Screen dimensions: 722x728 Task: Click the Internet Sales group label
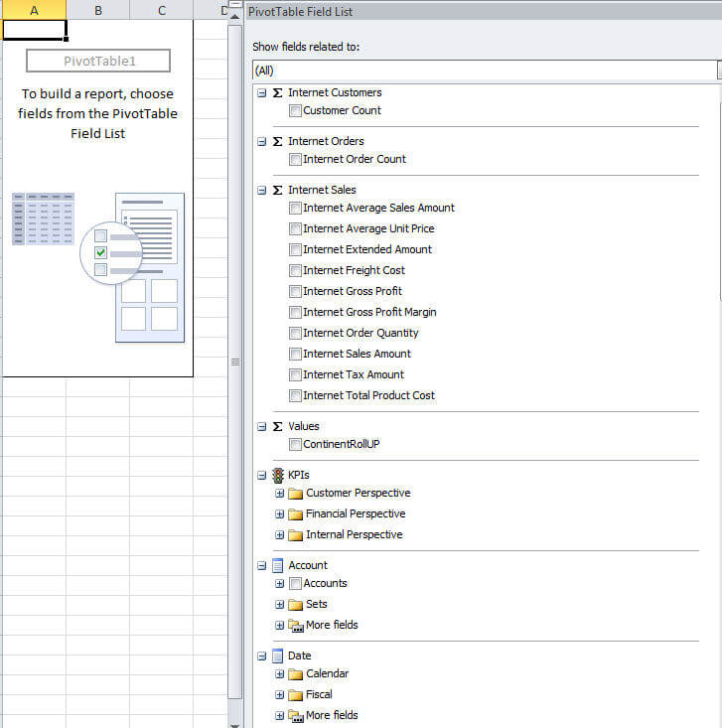coord(322,190)
